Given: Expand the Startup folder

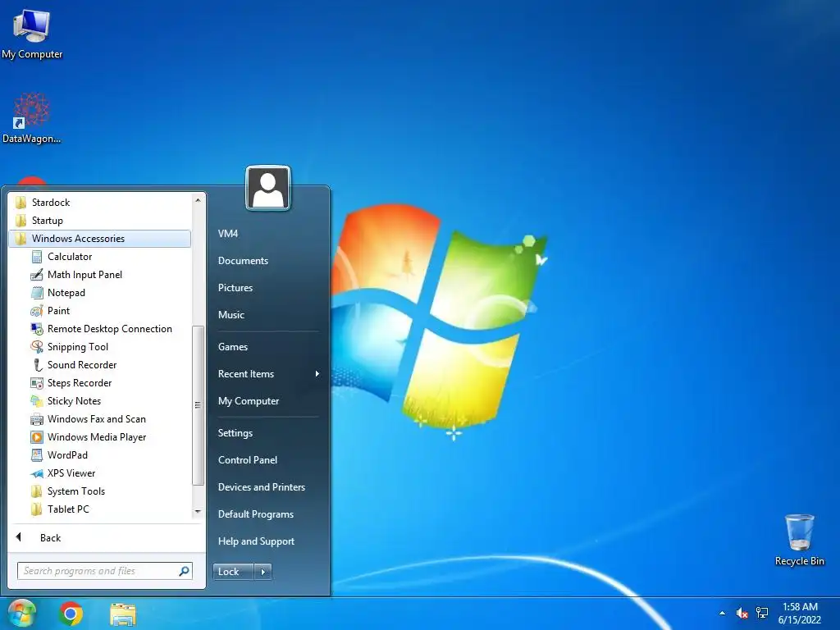Looking at the screenshot, I should [x=100, y=221].
